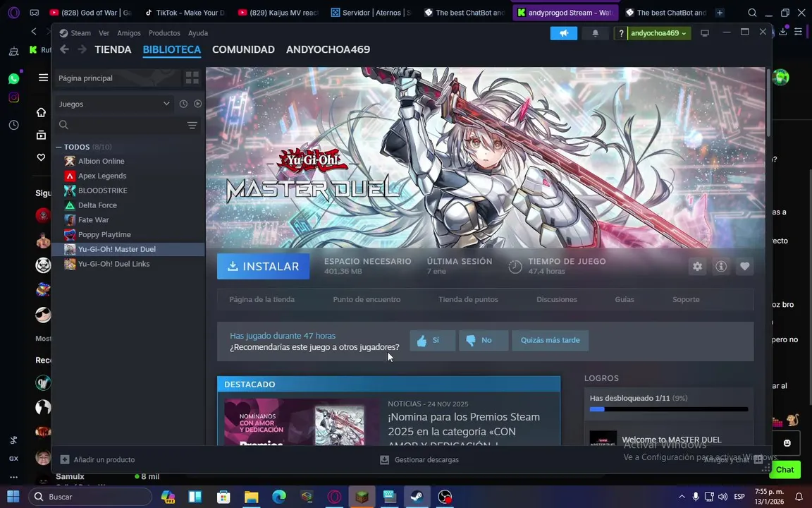This screenshot has width=812, height=508.
Task: Click Steam library vertical scrollbar
Action: pos(768,102)
